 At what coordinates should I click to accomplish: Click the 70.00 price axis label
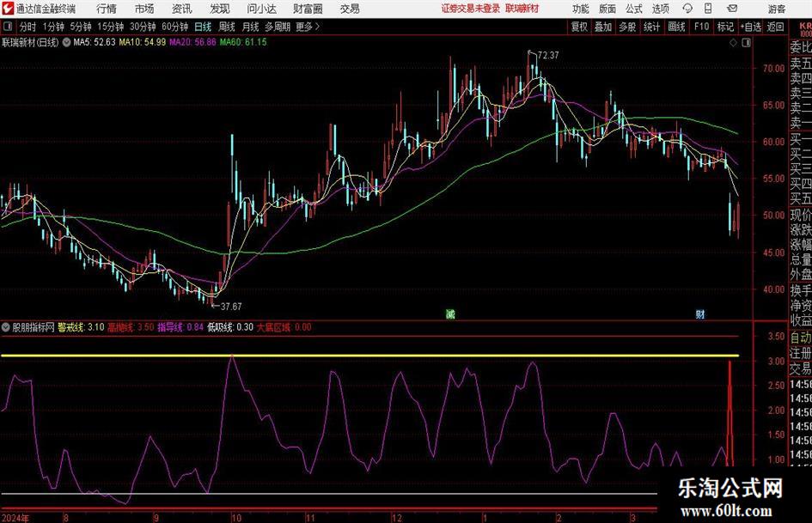pos(773,69)
